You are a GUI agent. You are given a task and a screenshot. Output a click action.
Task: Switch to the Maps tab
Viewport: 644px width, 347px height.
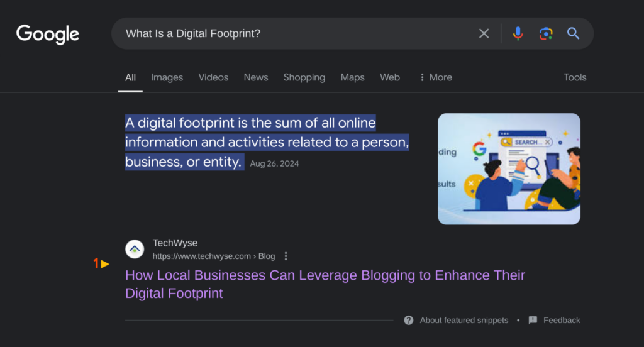pyautogui.click(x=352, y=77)
